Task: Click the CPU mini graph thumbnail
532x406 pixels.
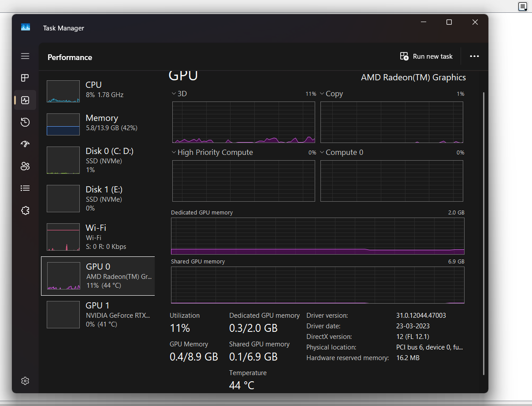Action: pyautogui.click(x=63, y=92)
